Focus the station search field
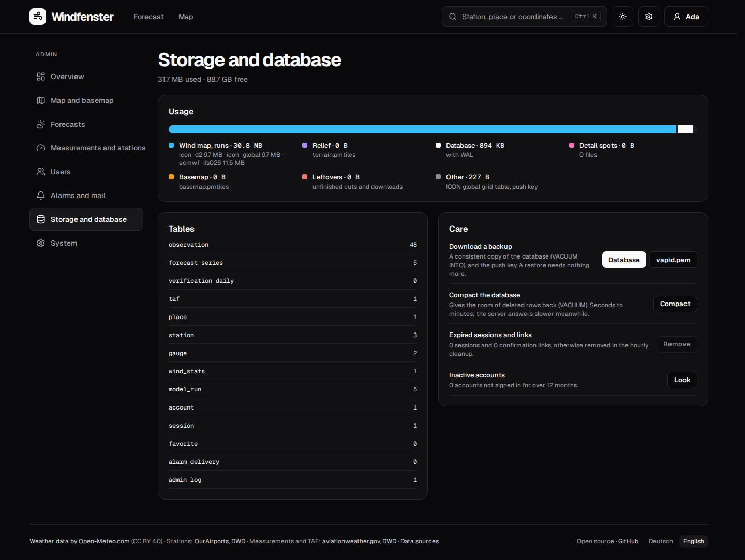745x560 pixels. coord(524,17)
